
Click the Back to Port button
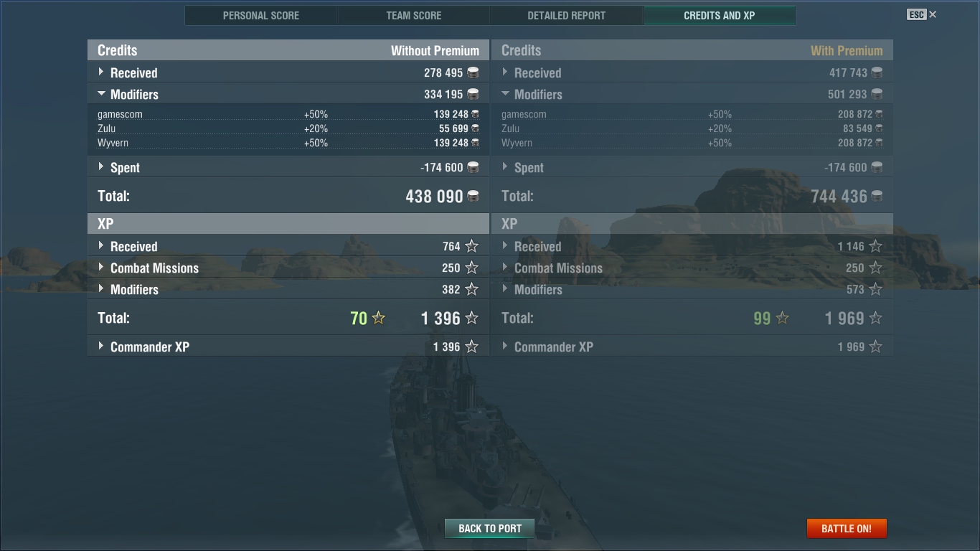(490, 528)
